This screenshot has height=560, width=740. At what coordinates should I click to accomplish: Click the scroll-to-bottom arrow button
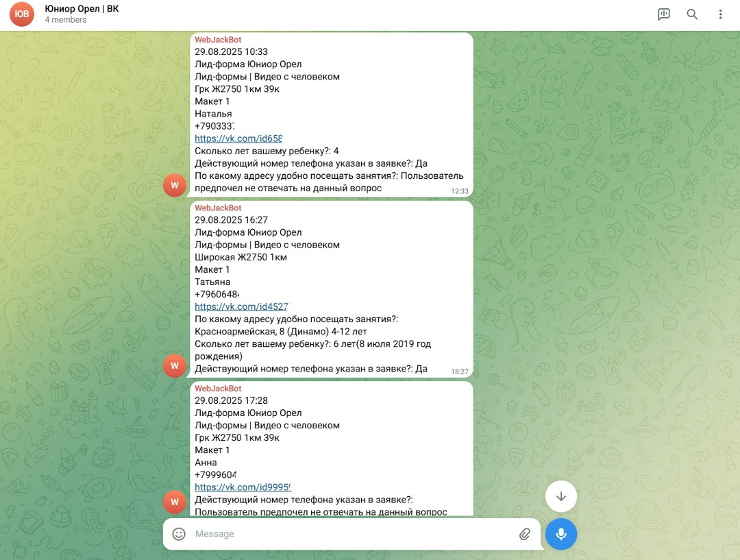[x=561, y=496]
